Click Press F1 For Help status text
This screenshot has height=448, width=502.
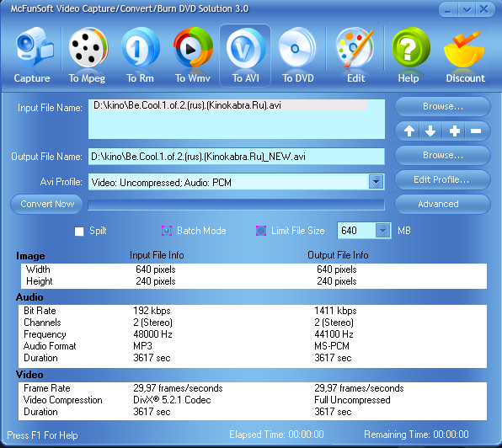pyautogui.click(x=42, y=435)
